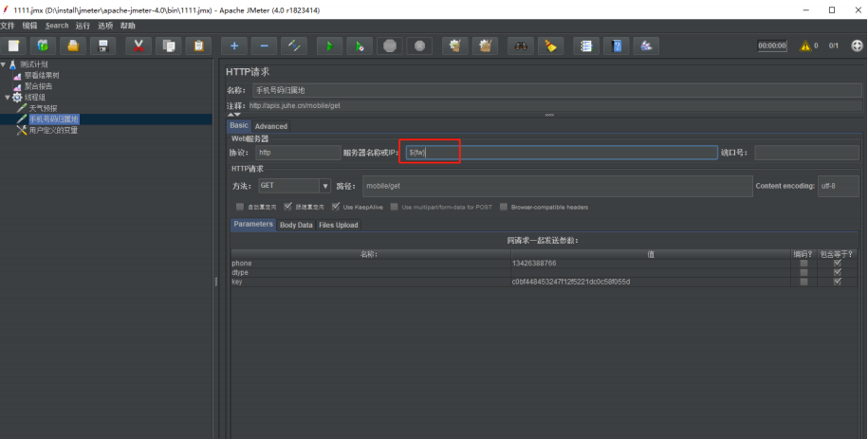Select 用户定义的变量 in the tree
Image resolution: width=868 pixels, height=439 pixels.
click(x=53, y=131)
